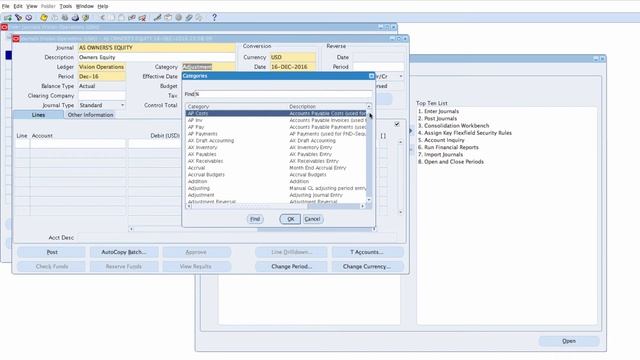Click the Categories list scroll-up arrow
Screen dimensions: 640x360
coord(369,107)
